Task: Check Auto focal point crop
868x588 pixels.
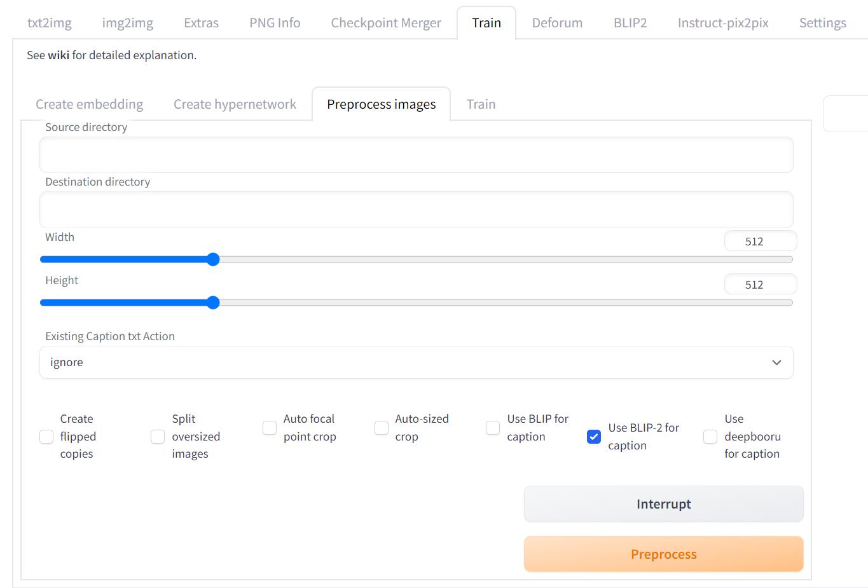Action: pyautogui.click(x=269, y=428)
